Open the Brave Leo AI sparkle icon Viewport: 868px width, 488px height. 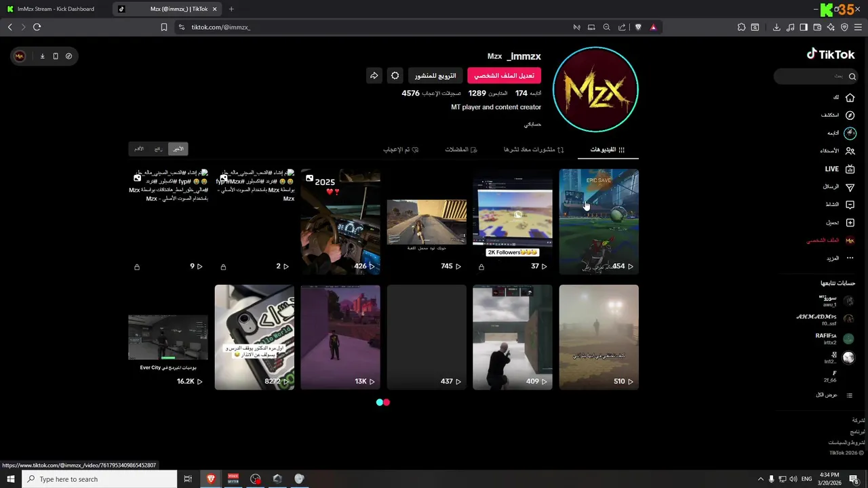(x=831, y=27)
